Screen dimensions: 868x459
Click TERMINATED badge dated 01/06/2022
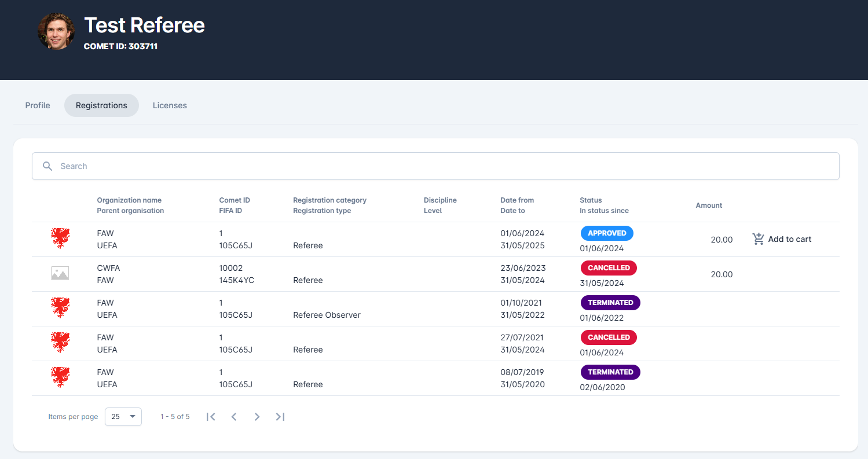[610, 303]
